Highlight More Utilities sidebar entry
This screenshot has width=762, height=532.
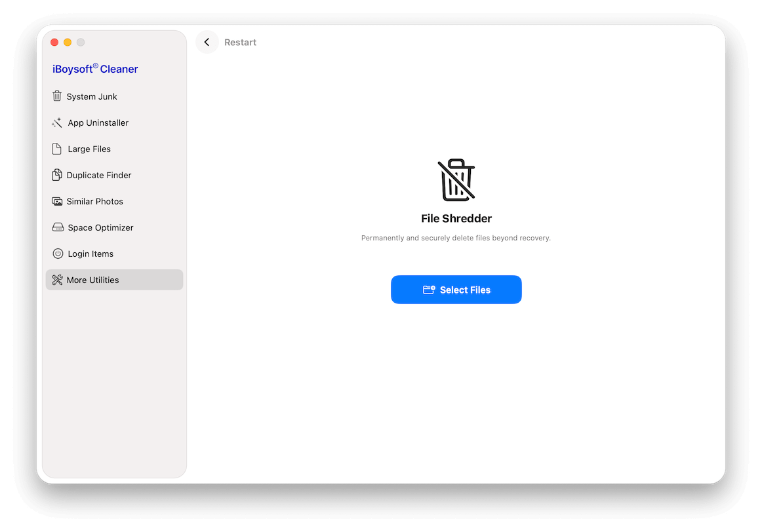point(92,280)
